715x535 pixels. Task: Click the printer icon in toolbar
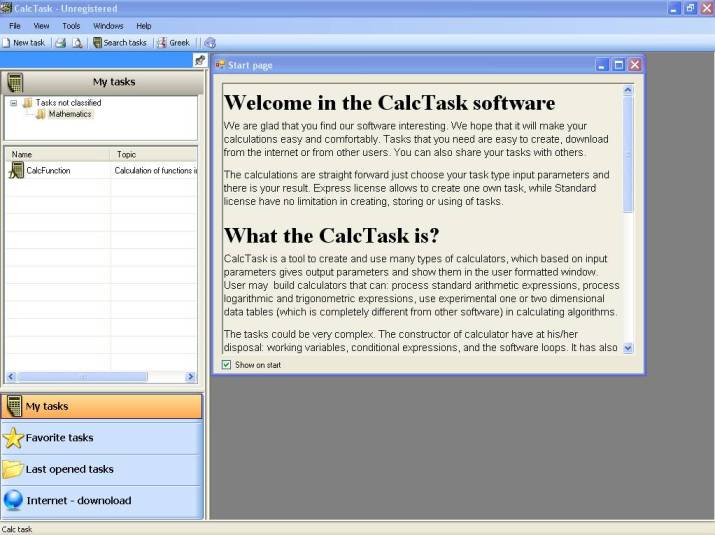coord(61,43)
